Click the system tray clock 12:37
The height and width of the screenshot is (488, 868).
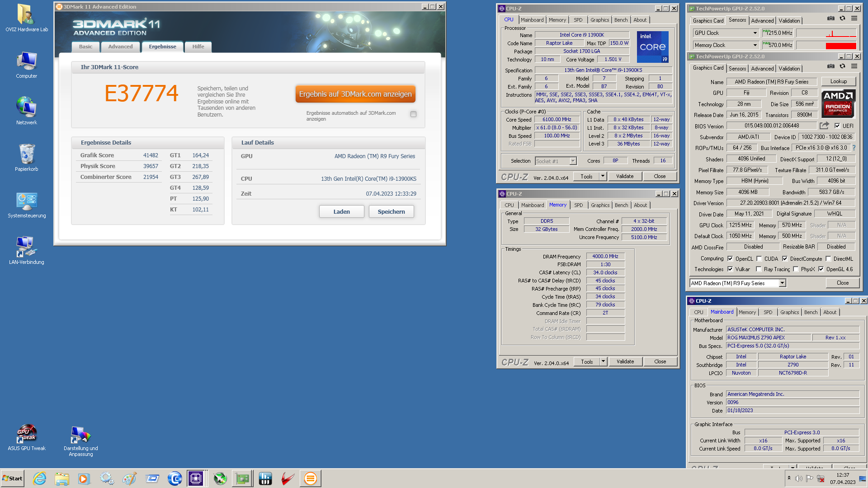(842, 475)
